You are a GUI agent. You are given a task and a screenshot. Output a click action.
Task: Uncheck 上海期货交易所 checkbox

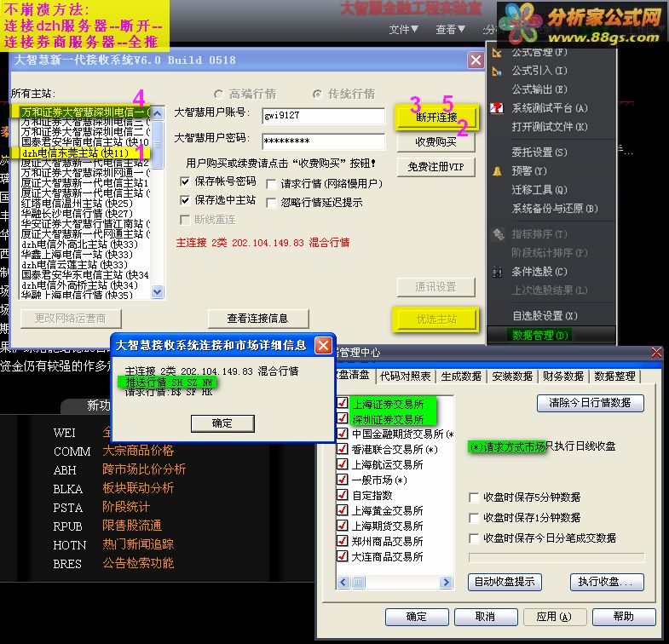[343, 526]
